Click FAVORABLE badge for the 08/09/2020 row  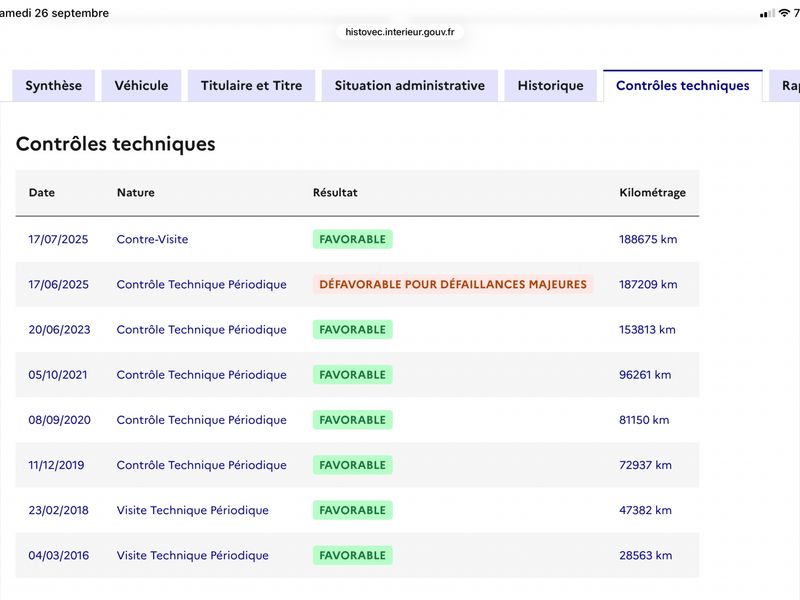[353, 420]
